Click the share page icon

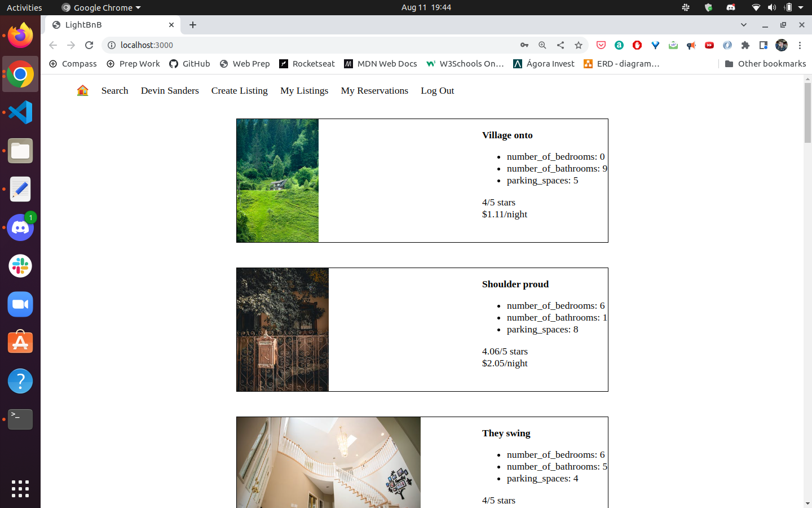[x=561, y=45]
